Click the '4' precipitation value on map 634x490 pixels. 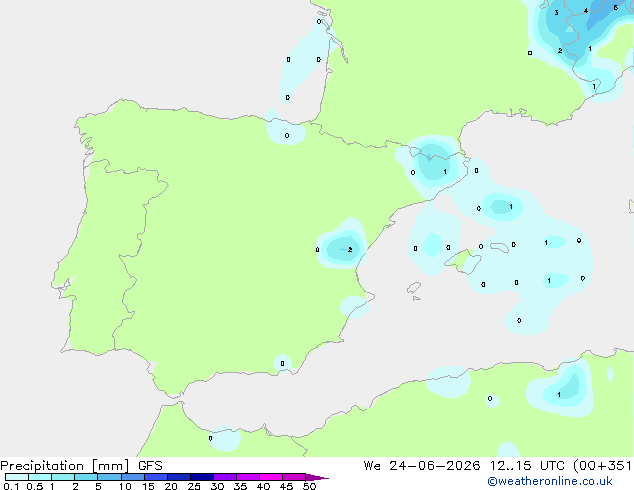pos(586,11)
